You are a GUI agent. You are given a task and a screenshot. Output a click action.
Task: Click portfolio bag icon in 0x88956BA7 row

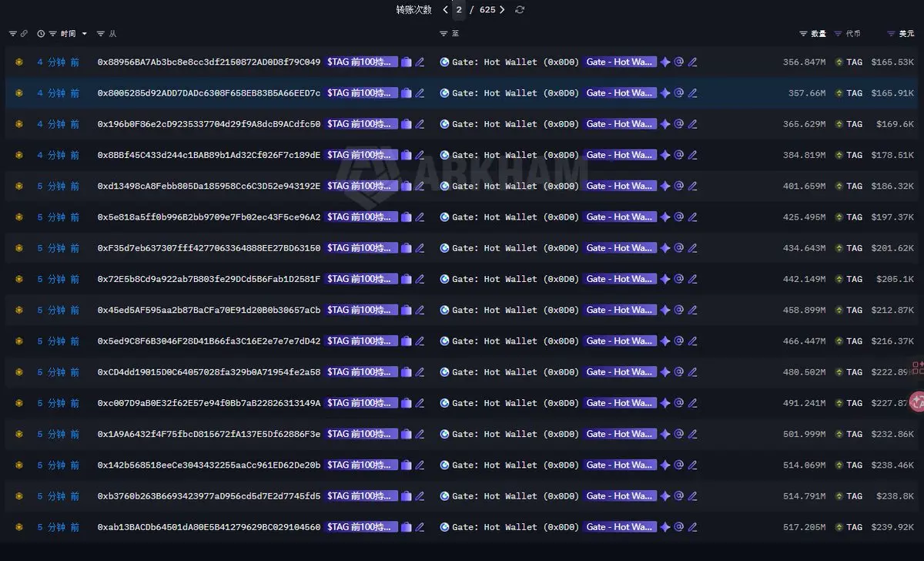click(406, 62)
